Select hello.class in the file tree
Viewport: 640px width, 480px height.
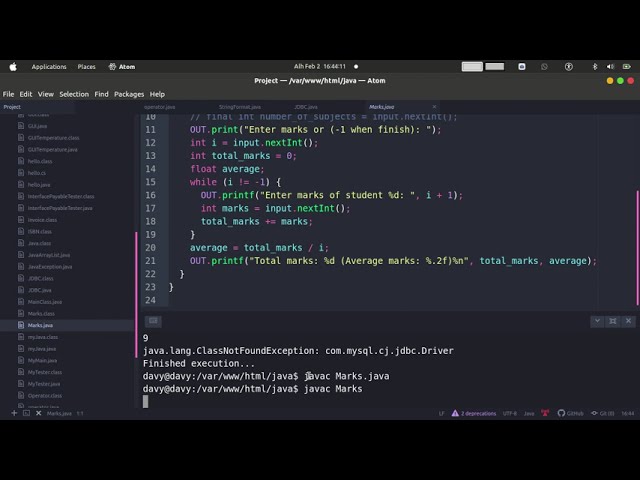pos(40,161)
